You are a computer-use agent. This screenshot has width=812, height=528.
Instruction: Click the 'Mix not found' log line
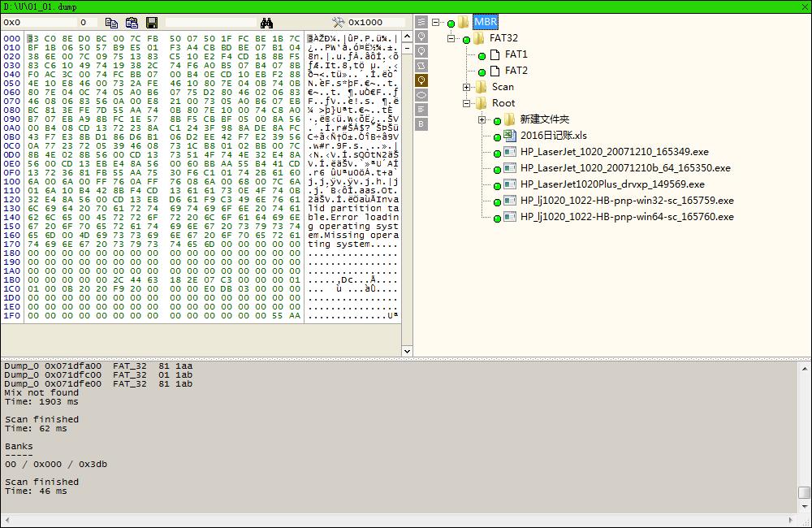click(41, 393)
